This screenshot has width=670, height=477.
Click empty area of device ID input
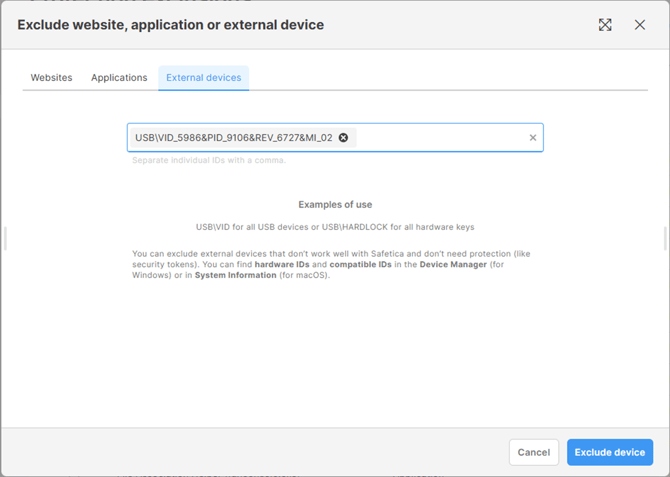(x=440, y=138)
